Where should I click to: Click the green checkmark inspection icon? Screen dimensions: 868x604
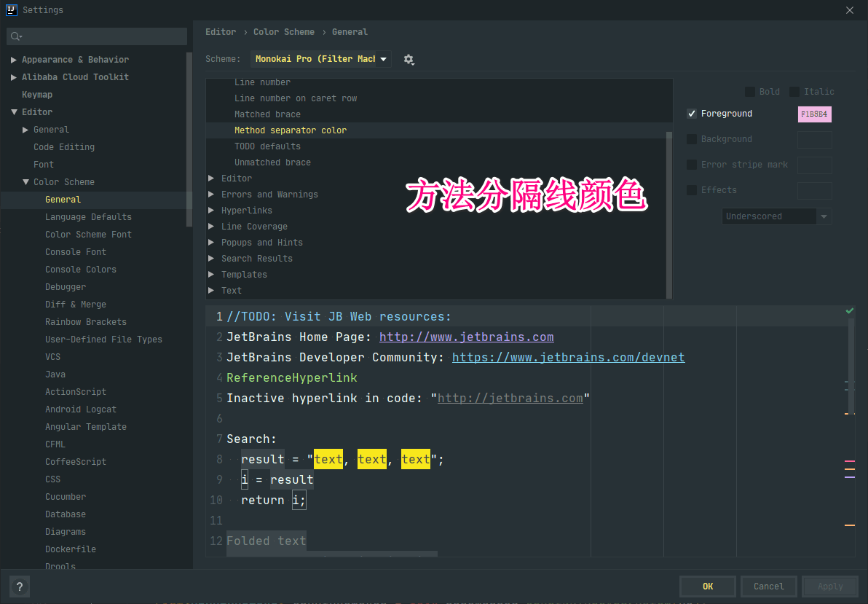point(849,311)
